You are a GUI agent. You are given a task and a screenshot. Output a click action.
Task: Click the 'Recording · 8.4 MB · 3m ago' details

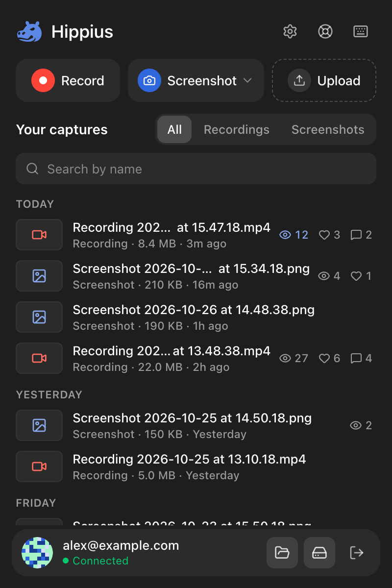tap(149, 244)
